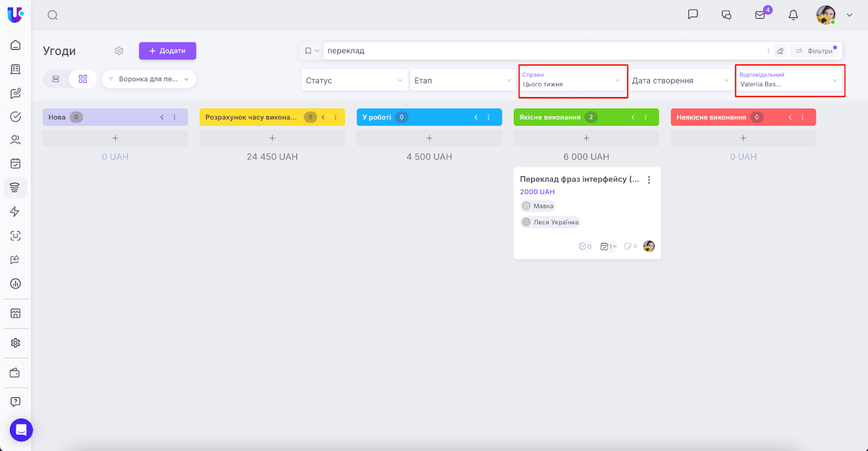Expand the profile menu chevron
Screen dimensions: 868x451
[x=850, y=15]
